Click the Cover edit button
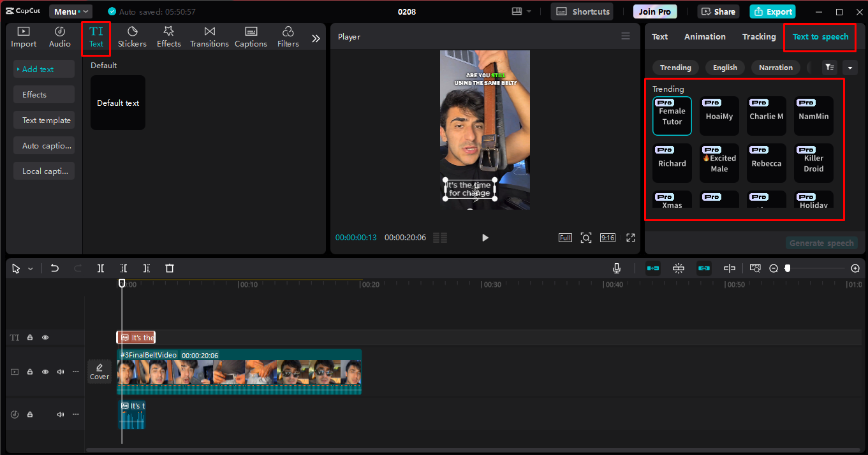 point(99,372)
